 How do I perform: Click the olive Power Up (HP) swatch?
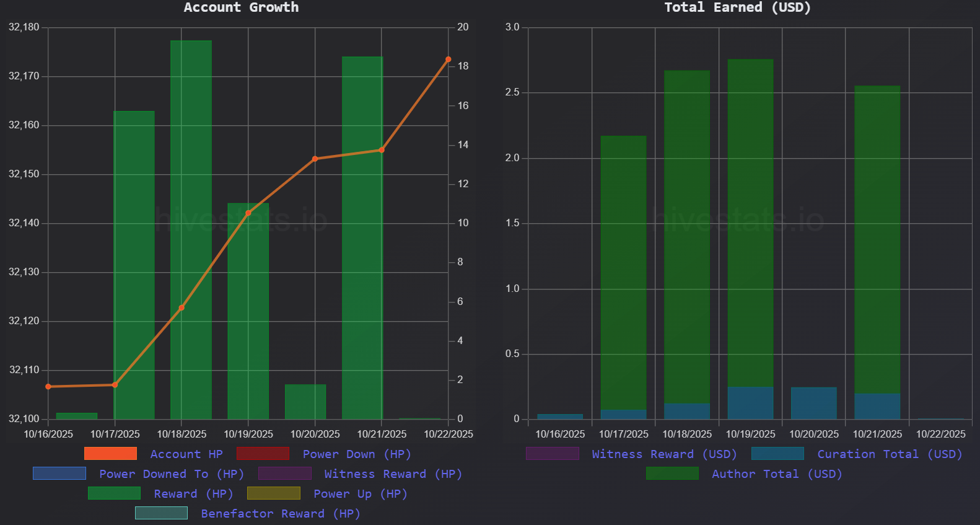click(x=273, y=493)
